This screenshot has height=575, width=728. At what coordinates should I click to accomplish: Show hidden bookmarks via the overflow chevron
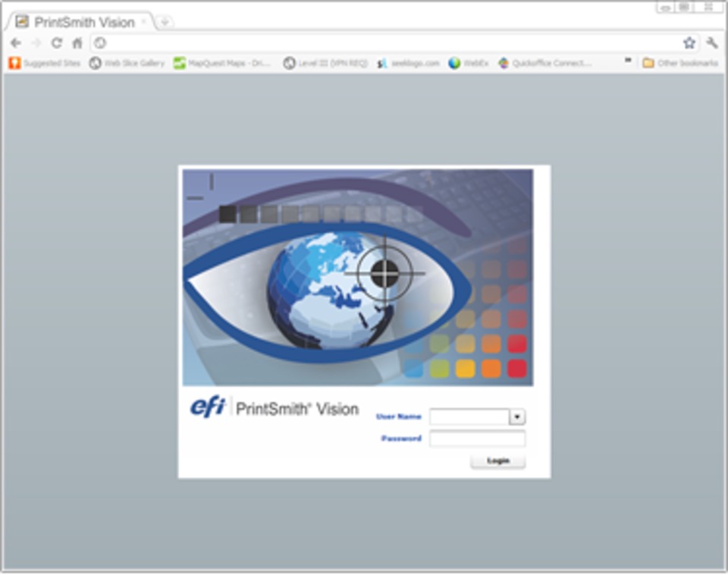pyautogui.click(x=628, y=61)
